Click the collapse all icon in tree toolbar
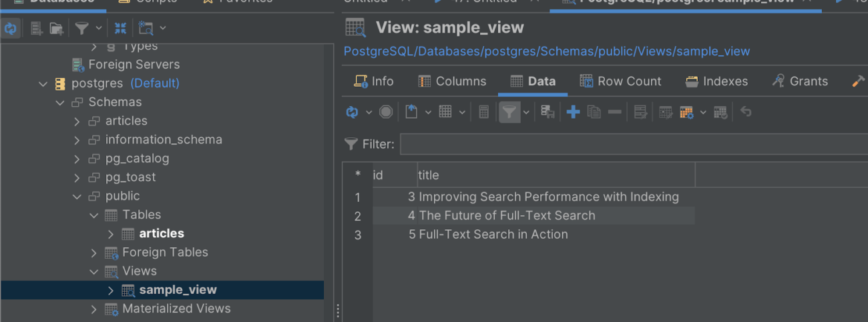Screen dimensions: 868x322 [x=120, y=28]
